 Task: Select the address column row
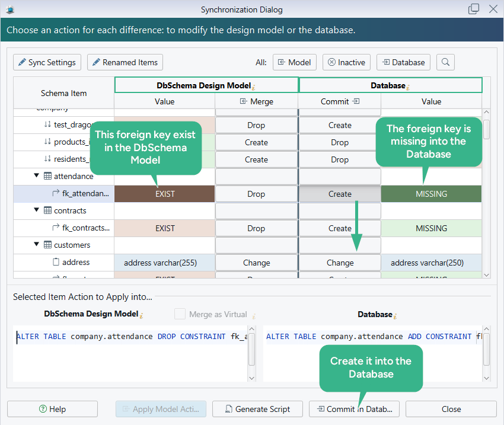[64, 263]
